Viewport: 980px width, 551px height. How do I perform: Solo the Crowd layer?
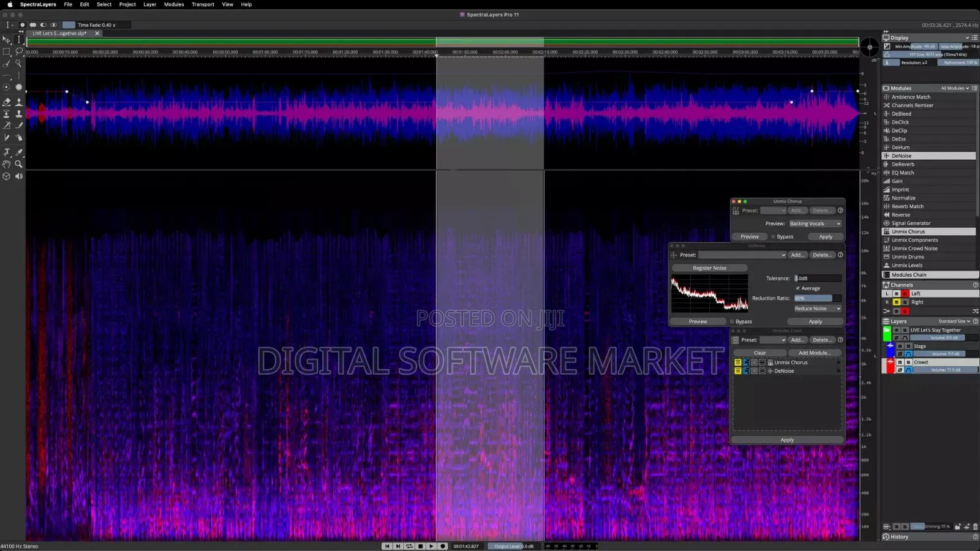pyautogui.click(x=908, y=362)
